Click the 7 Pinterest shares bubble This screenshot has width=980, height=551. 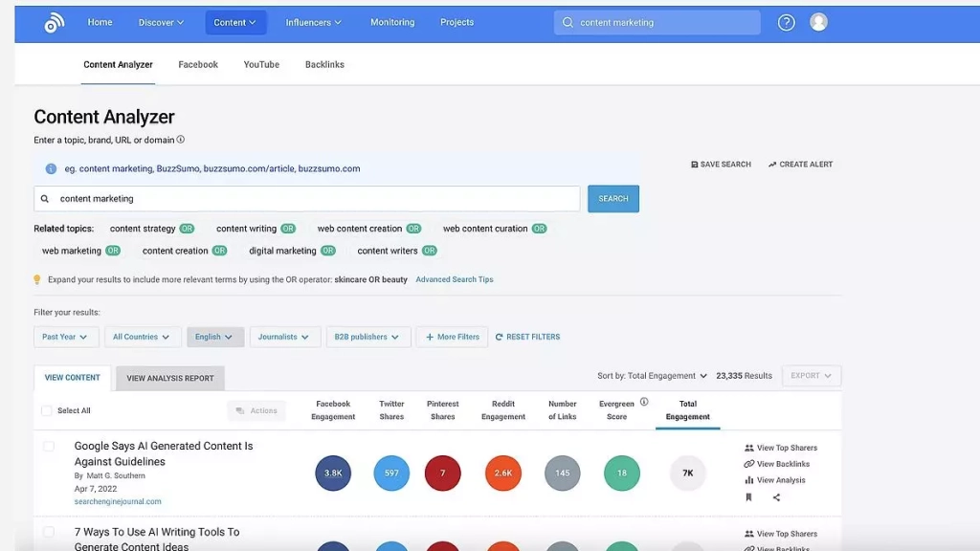(x=442, y=473)
